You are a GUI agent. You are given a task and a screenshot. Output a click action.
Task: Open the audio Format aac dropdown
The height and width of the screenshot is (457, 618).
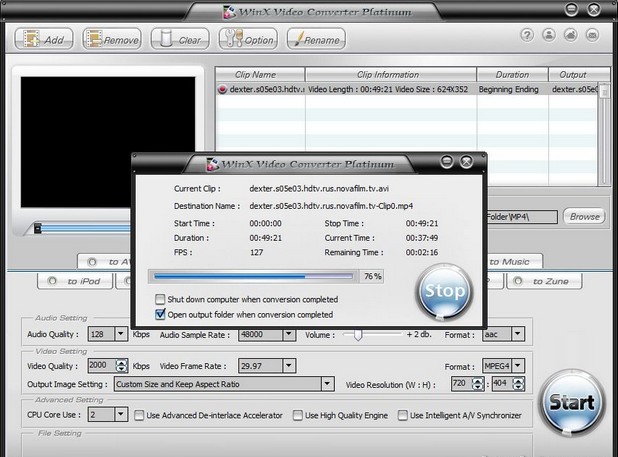[518, 334]
